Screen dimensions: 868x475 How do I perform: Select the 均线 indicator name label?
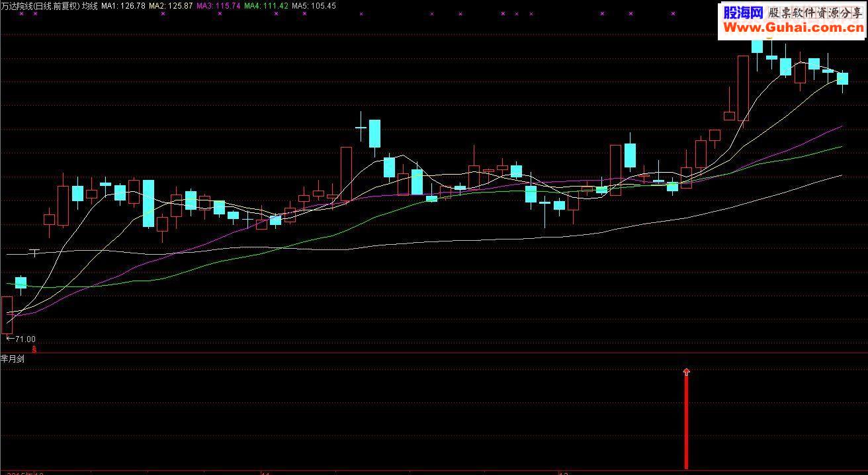click(x=90, y=6)
